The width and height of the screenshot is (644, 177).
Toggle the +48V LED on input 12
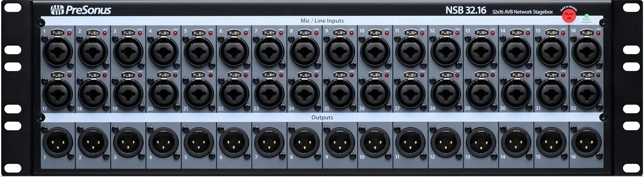pyautogui.click(x=457, y=33)
